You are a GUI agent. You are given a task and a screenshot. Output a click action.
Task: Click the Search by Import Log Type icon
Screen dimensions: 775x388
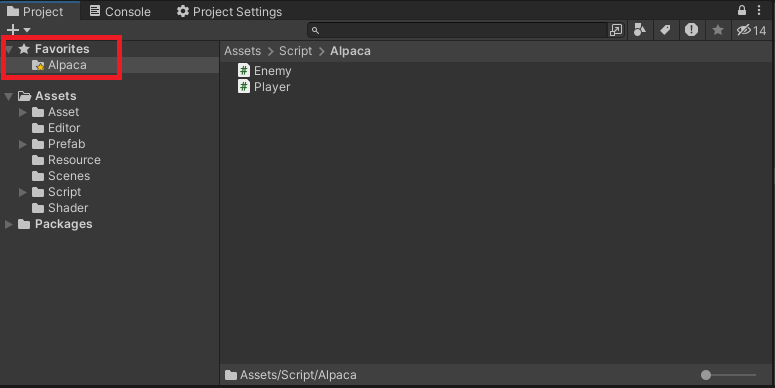click(x=691, y=30)
